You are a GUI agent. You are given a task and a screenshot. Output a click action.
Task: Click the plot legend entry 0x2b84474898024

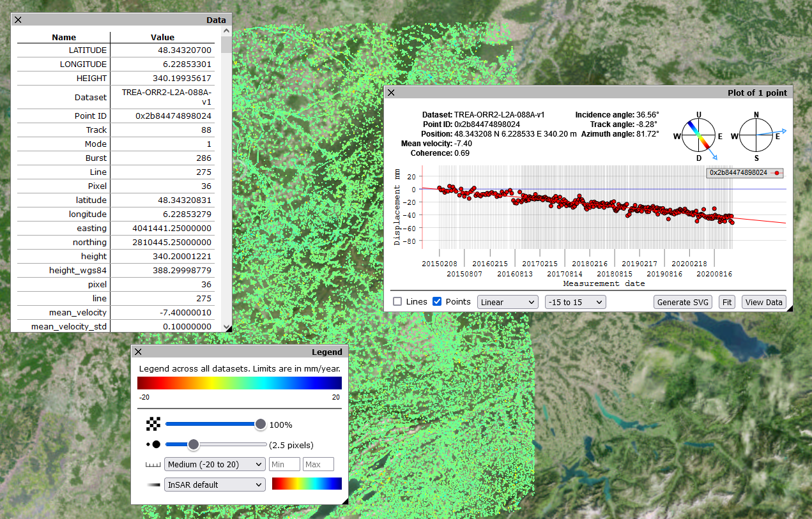point(744,172)
